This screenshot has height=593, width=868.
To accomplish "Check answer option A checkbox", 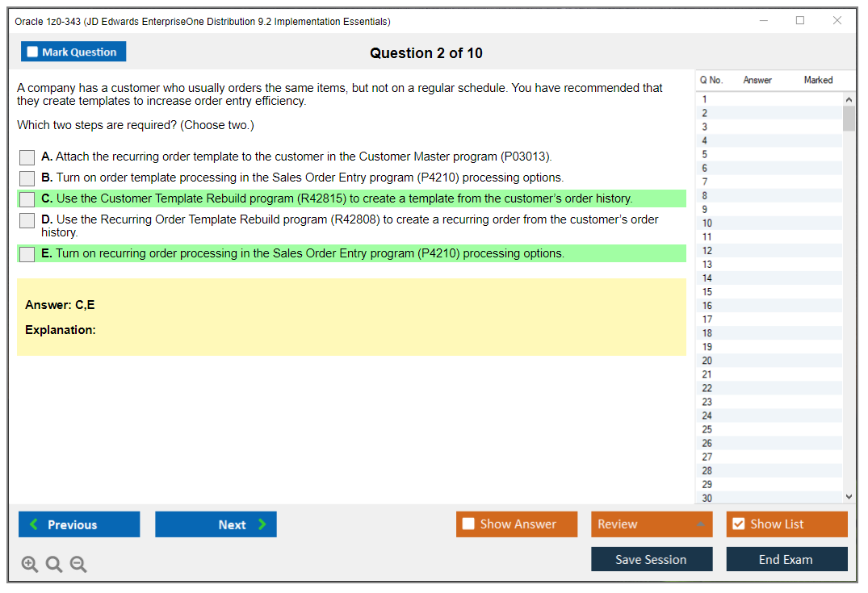I will (x=27, y=157).
